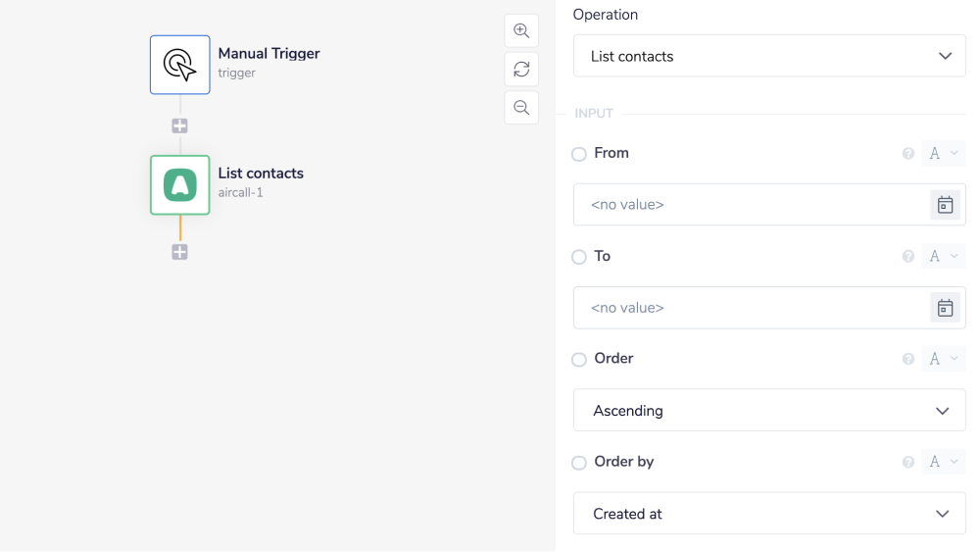This screenshot has width=980, height=552.
Task: Reset the canvas view with refresh icon
Action: tap(521, 69)
